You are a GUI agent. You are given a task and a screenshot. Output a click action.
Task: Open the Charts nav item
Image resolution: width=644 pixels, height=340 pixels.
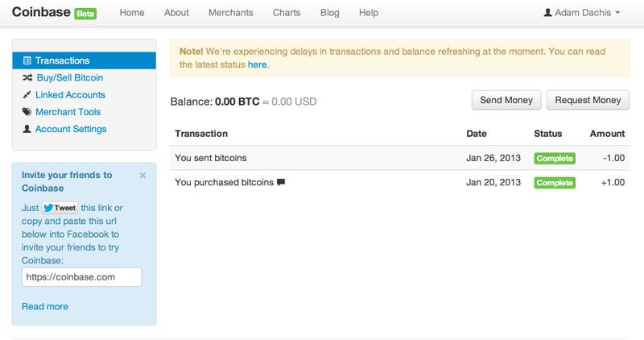point(287,13)
